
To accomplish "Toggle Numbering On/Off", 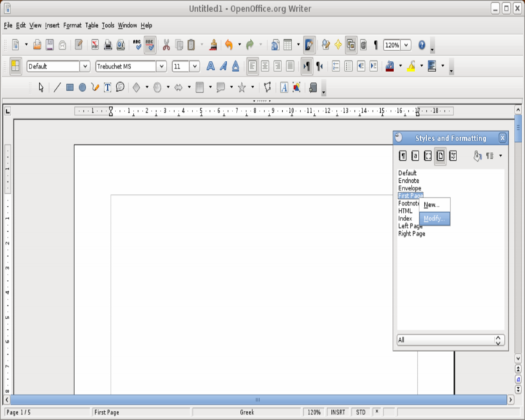I will 336,66.
